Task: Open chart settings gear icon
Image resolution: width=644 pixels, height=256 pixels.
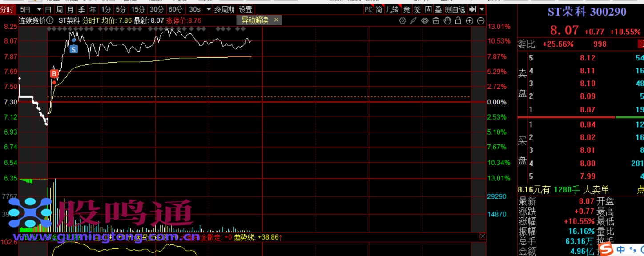Action: [402, 20]
